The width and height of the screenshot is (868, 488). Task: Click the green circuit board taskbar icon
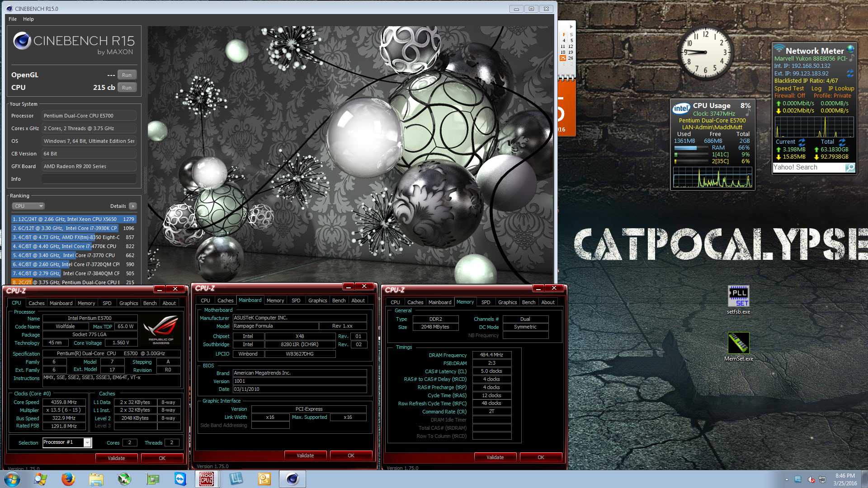tap(152, 479)
